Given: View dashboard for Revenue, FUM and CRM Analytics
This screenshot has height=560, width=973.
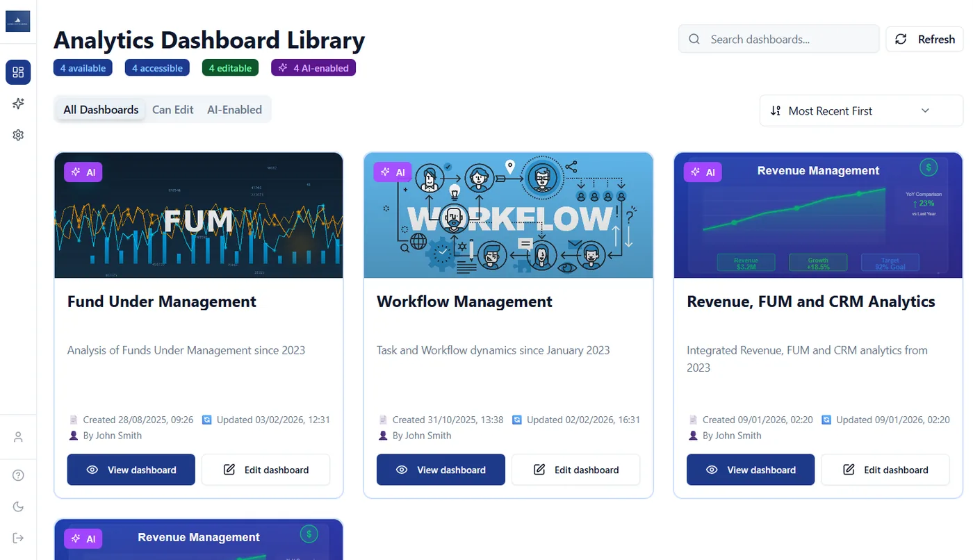Looking at the screenshot, I should (x=751, y=470).
